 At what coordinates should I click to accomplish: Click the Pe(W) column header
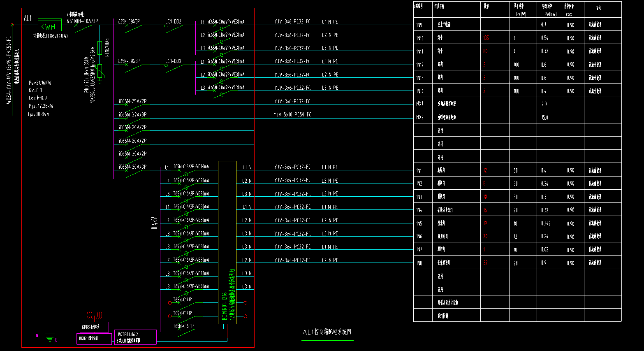coord(521,14)
